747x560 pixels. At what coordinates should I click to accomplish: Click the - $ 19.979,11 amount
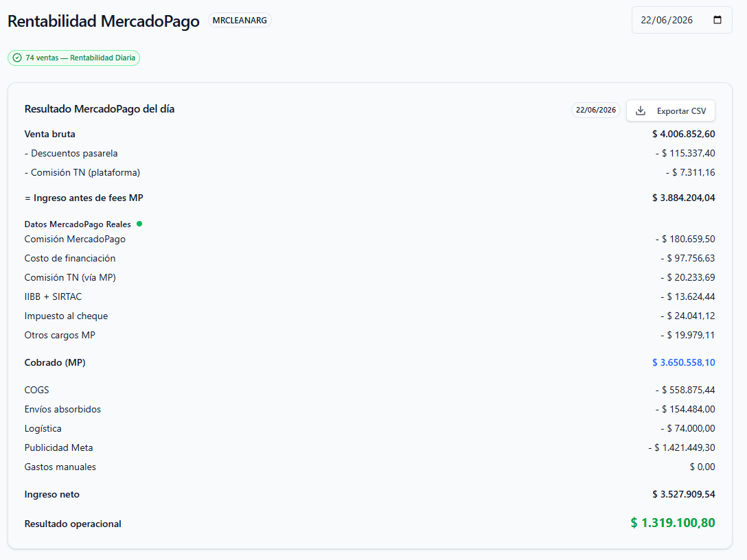click(687, 335)
